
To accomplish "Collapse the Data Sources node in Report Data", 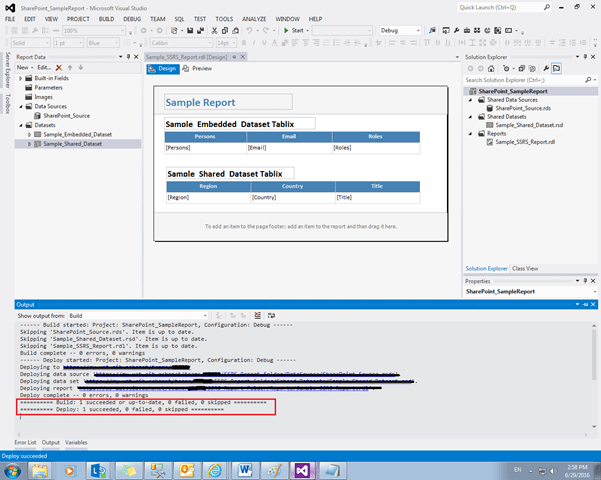I will pos(21,107).
